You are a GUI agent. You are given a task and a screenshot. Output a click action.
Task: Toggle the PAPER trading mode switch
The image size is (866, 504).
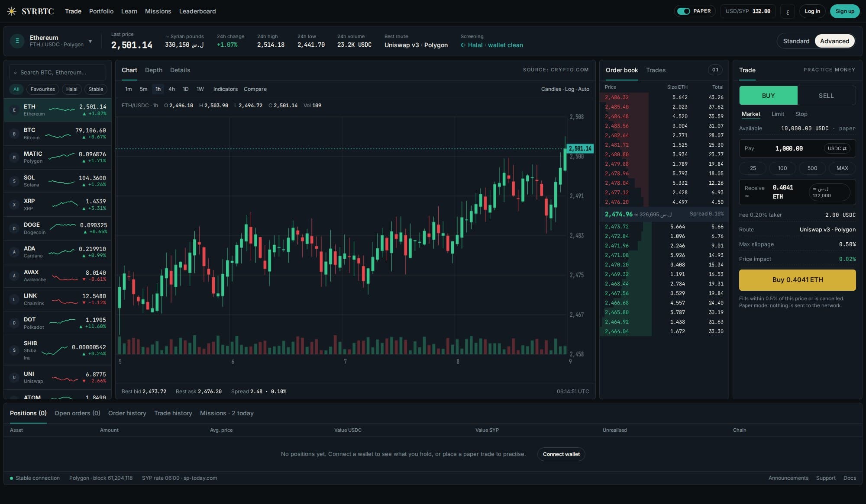coord(684,11)
